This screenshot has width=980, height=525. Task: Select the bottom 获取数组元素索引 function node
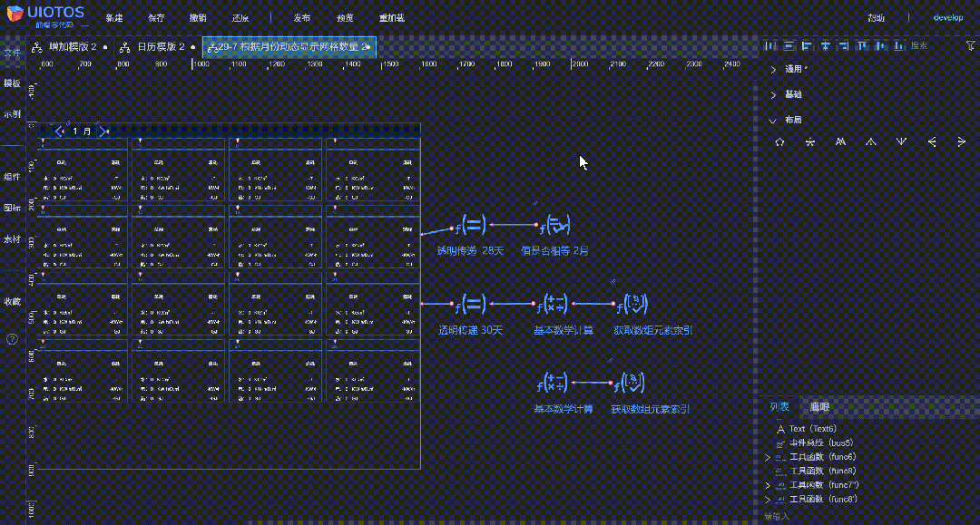coord(629,383)
